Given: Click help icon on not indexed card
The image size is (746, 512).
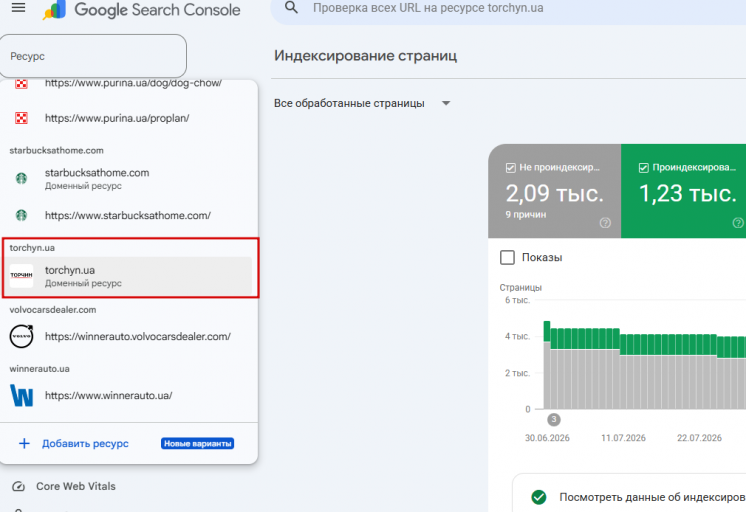Looking at the screenshot, I should coord(605,223).
